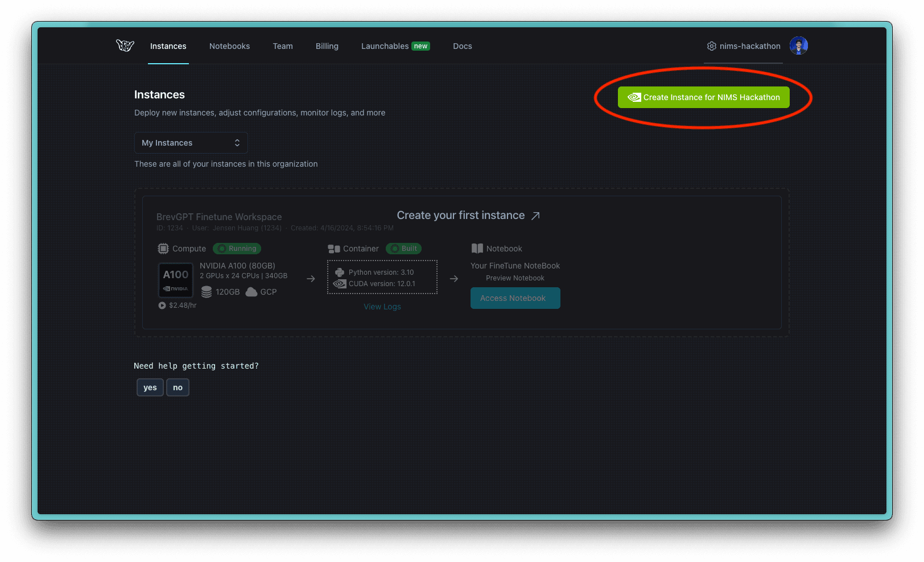Open the Billing tab
The height and width of the screenshot is (562, 924).
327,46
